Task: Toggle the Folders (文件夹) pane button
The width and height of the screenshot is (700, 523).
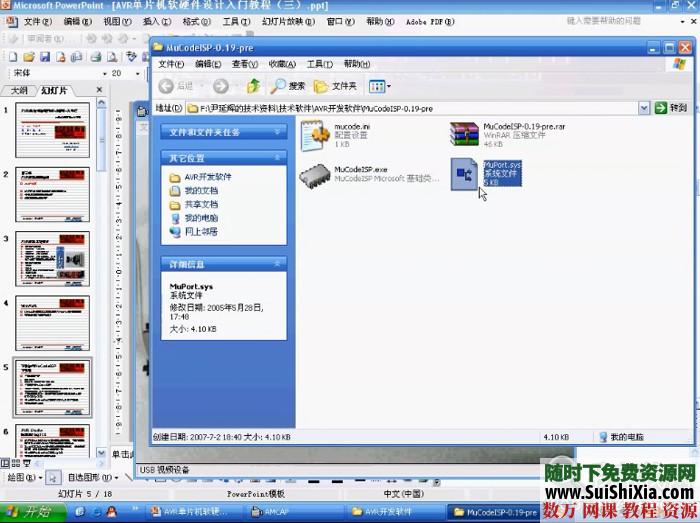Action: point(335,86)
